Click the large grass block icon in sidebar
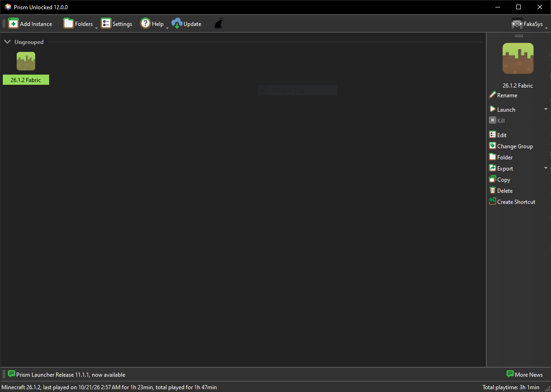 [518, 58]
